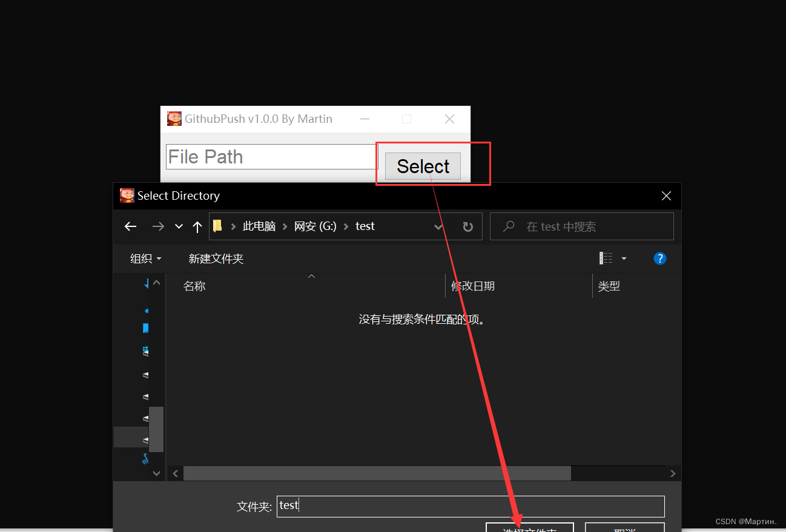This screenshot has height=532, width=786.
Task: Click 新建文件夹 to create a new folder
Action: point(216,258)
